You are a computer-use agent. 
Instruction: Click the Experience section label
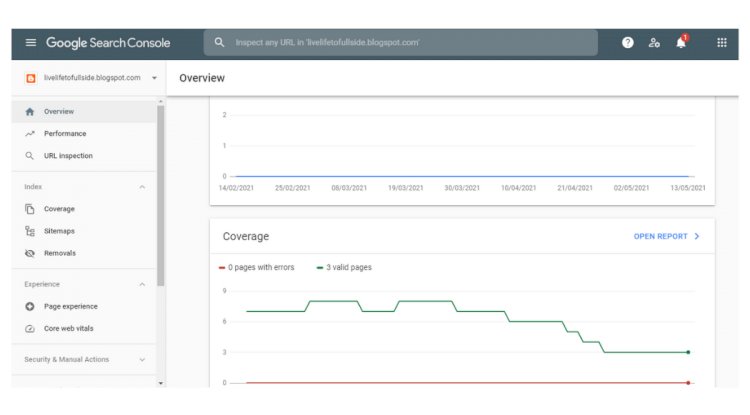[x=42, y=284]
